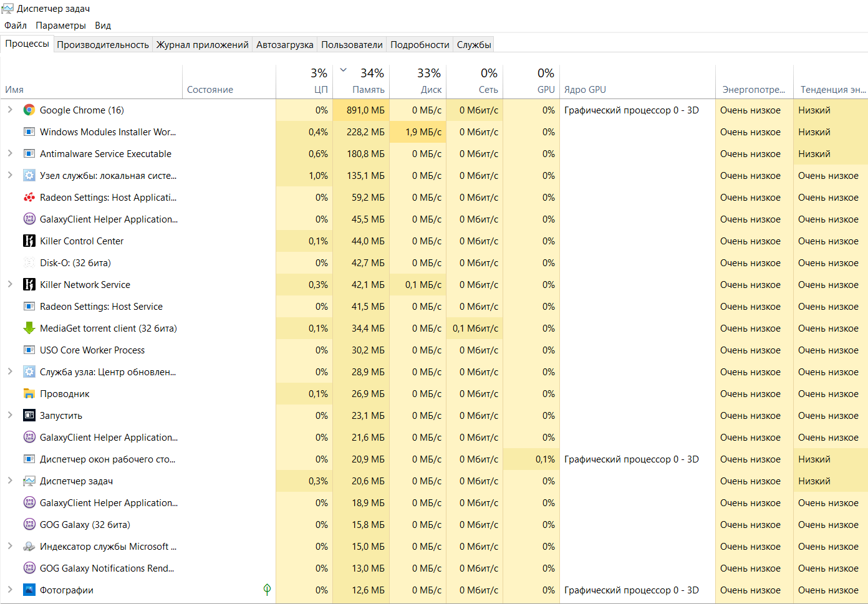Click the MediaGet torrent client icon

point(29,328)
